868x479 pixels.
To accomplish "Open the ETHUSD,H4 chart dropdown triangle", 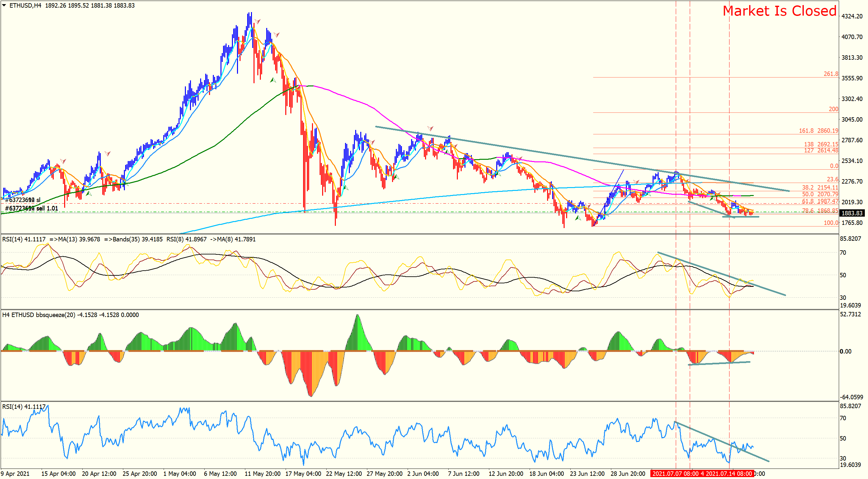I will point(4,5).
